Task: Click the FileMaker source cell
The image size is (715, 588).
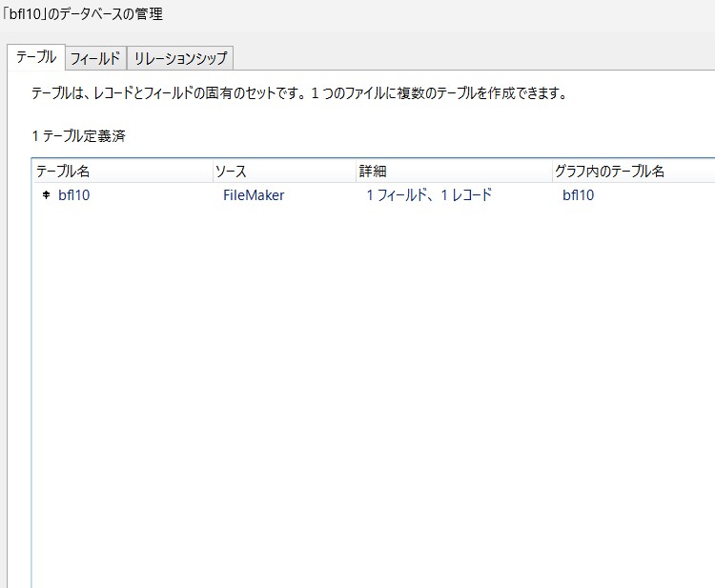Action: tap(254, 195)
